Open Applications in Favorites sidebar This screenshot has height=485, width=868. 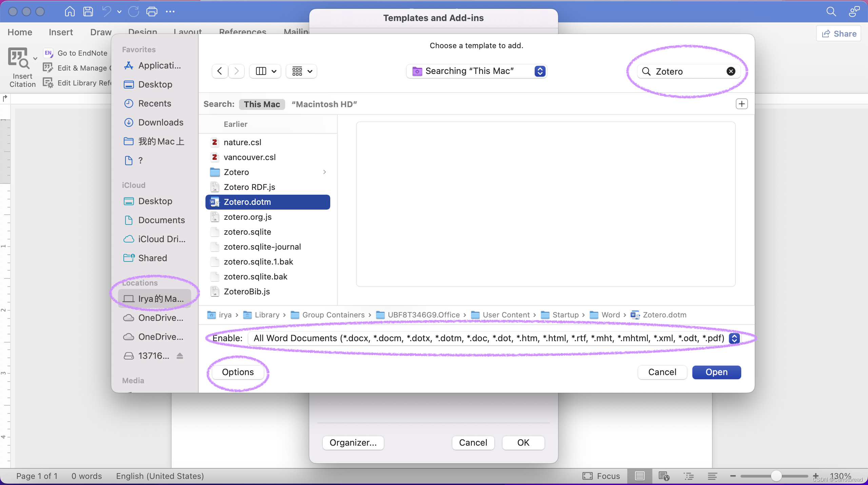point(152,65)
